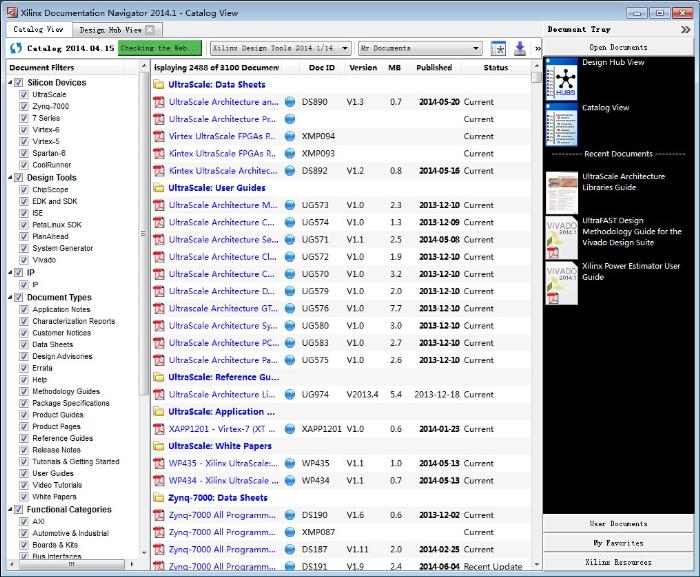Open the Open Documents tray section
This screenshot has height=577, width=700.
click(x=618, y=47)
